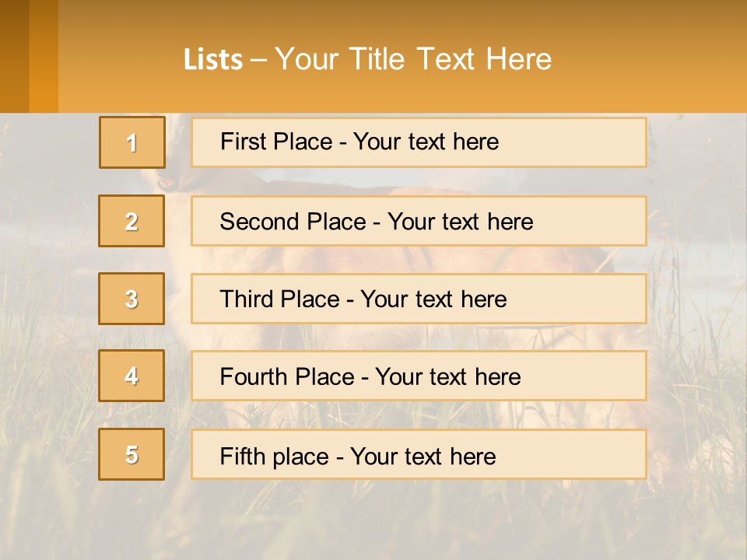Select the number 4 box
The image size is (747, 560).
(x=132, y=376)
